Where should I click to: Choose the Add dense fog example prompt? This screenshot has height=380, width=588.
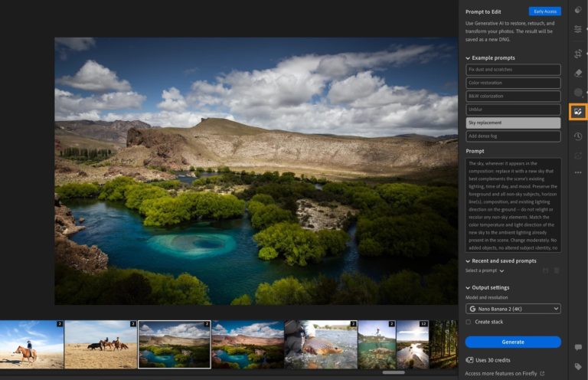pos(513,136)
